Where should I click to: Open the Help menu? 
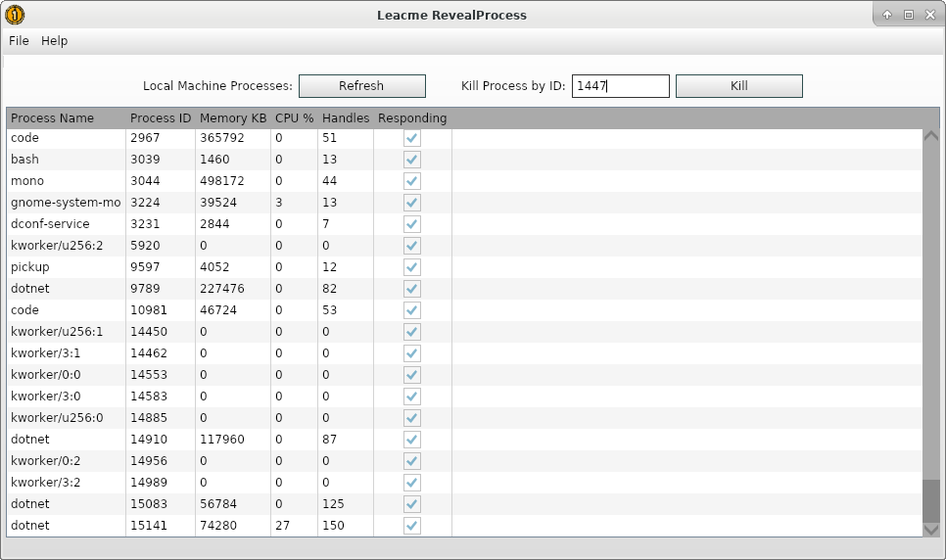[x=55, y=41]
